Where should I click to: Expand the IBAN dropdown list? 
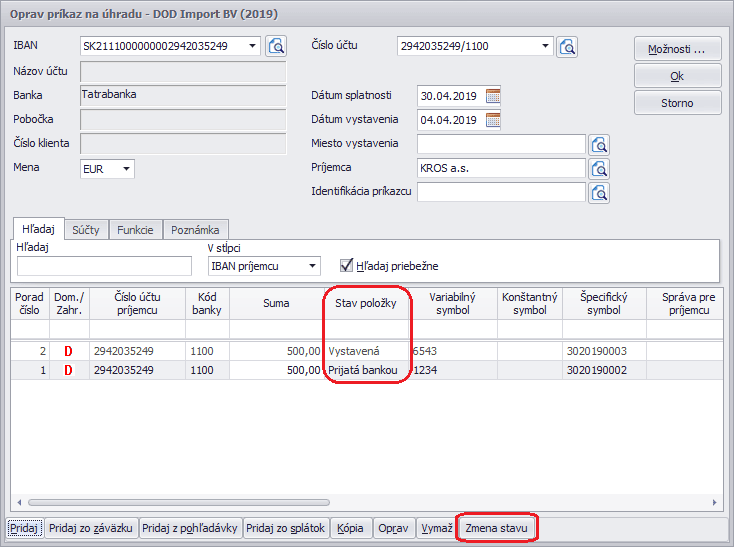pyautogui.click(x=251, y=46)
